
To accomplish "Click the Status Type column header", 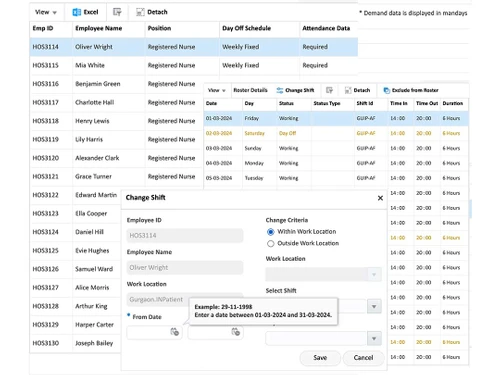I will (327, 104).
